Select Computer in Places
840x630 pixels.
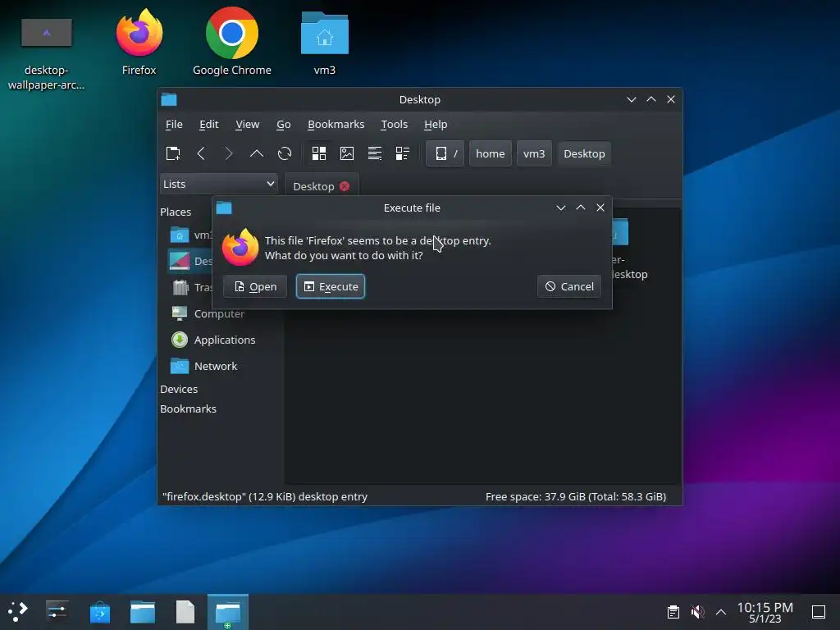218,313
